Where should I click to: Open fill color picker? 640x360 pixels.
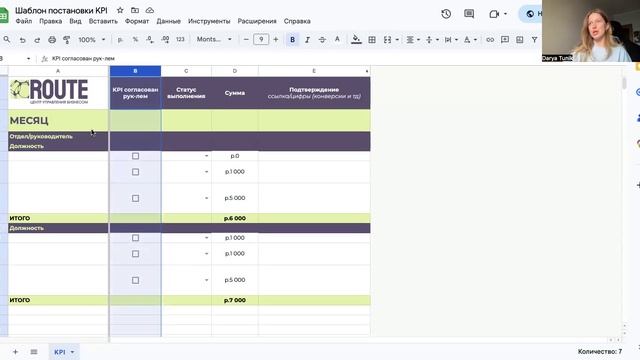point(356,40)
